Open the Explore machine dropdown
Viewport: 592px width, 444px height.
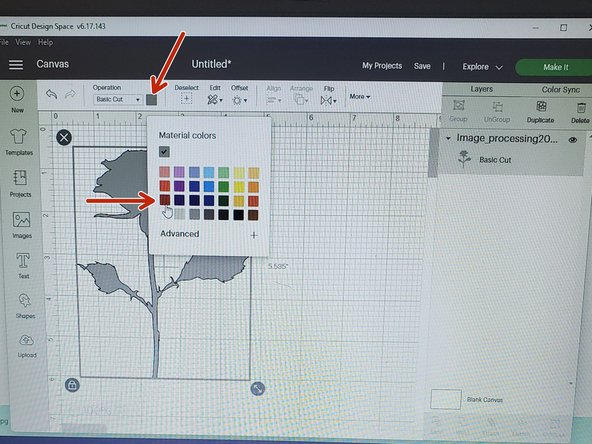click(x=482, y=67)
